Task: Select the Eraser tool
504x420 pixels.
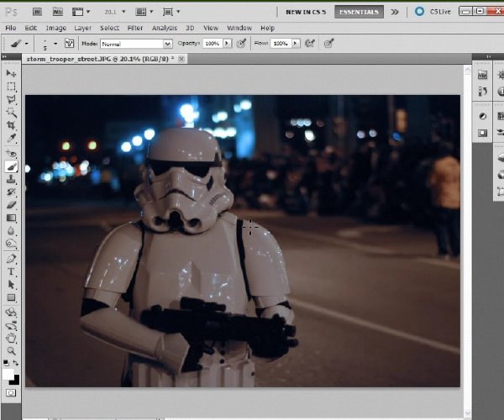Action: 11,205
